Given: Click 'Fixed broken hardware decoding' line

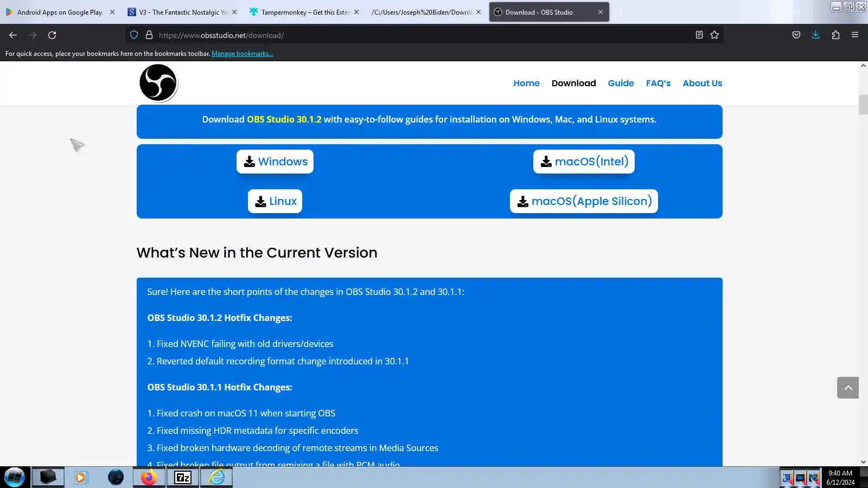Looking at the screenshot, I should click(x=293, y=448).
